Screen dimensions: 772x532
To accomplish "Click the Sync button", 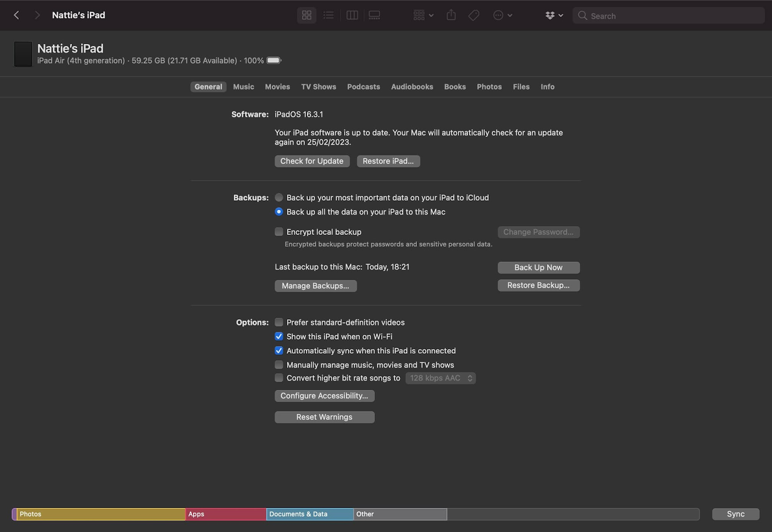I will (736, 514).
